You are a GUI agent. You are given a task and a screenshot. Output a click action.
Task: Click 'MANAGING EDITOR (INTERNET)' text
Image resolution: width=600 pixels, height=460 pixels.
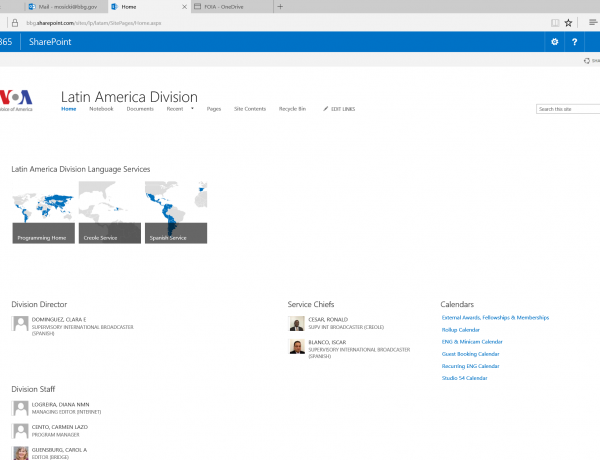[67, 412]
